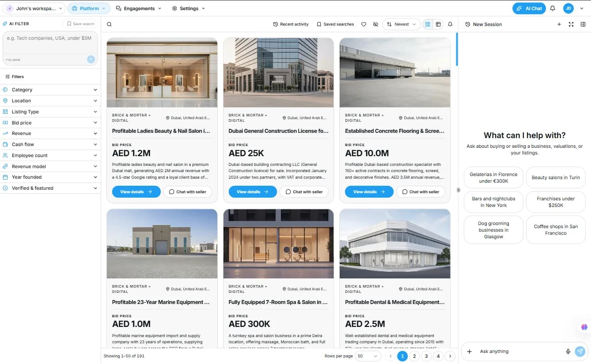This screenshot has height=364, width=591.
Task: Click the heart favorites icon in toolbar
Action: 364,24
